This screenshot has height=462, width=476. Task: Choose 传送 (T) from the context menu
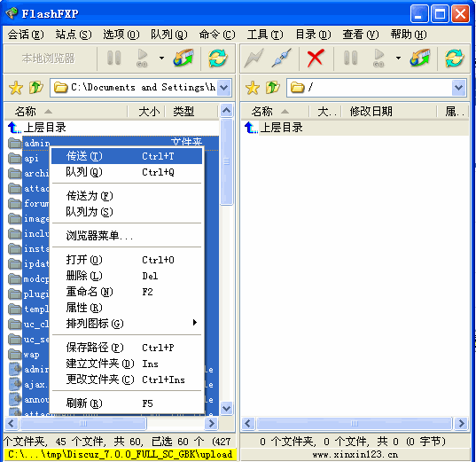127,156
